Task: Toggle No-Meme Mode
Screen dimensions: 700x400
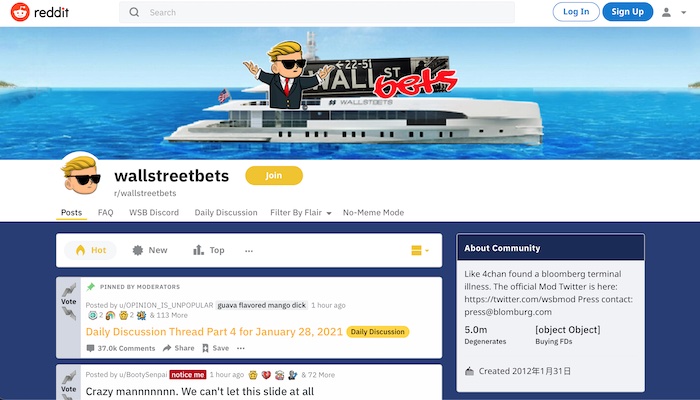Action: click(373, 212)
